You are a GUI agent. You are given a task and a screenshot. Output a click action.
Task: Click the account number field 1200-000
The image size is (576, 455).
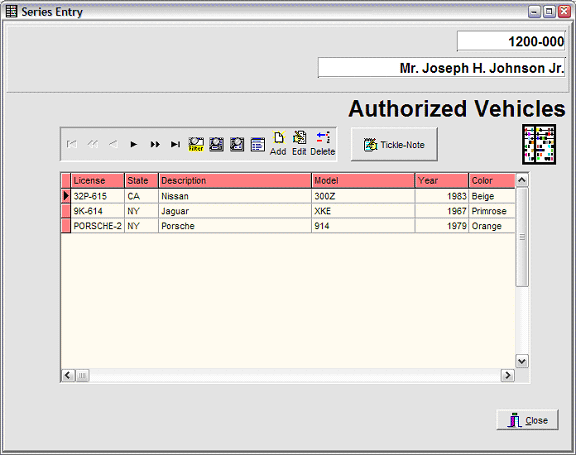coord(511,41)
